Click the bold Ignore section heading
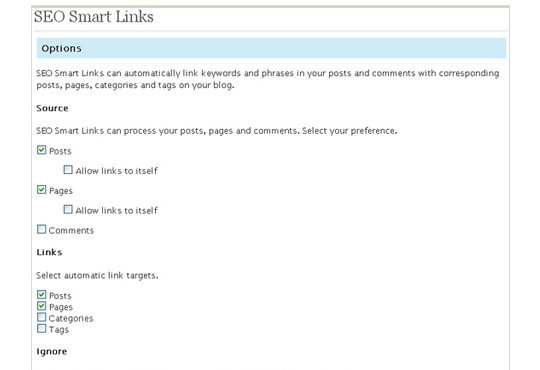The width and height of the screenshot is (540, 370). (52, 351)
